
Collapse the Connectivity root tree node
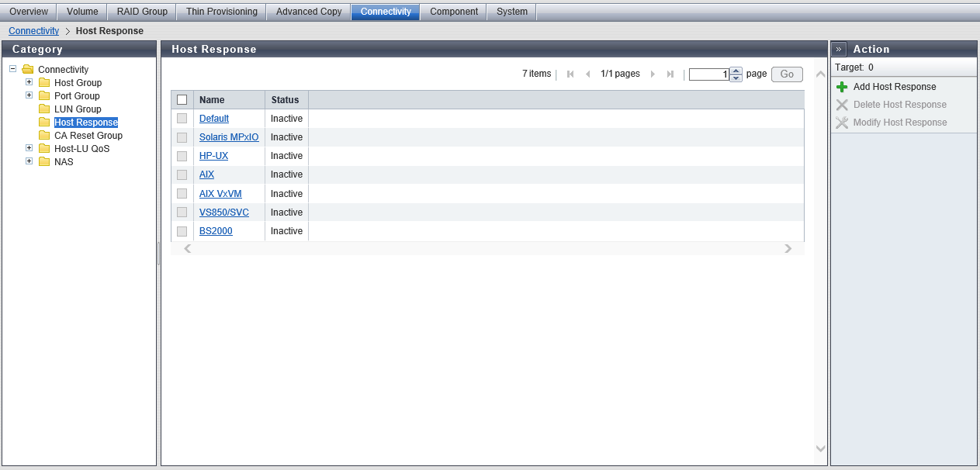(13, 69)
